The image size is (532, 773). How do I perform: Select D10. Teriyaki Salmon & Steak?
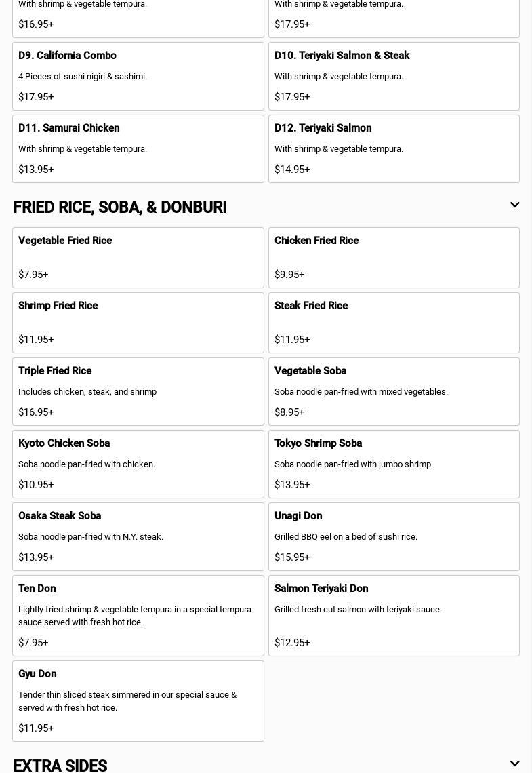(394, 76)
